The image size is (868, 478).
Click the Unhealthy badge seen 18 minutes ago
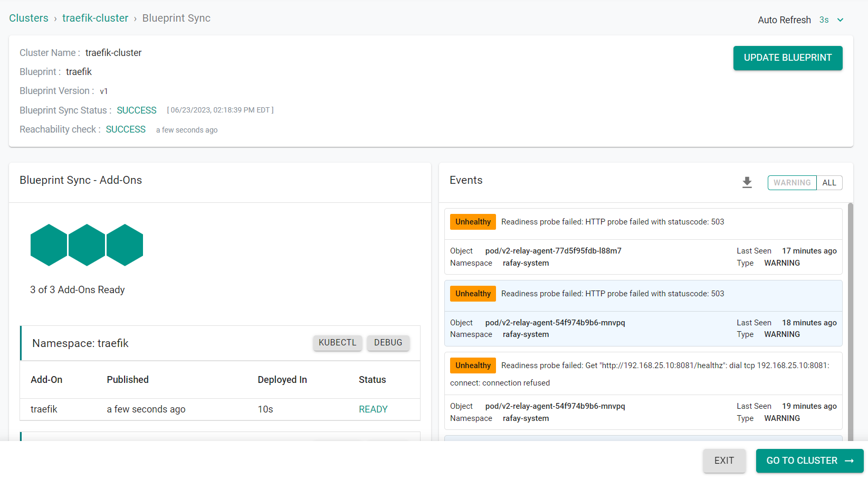[x=473, y=294]
